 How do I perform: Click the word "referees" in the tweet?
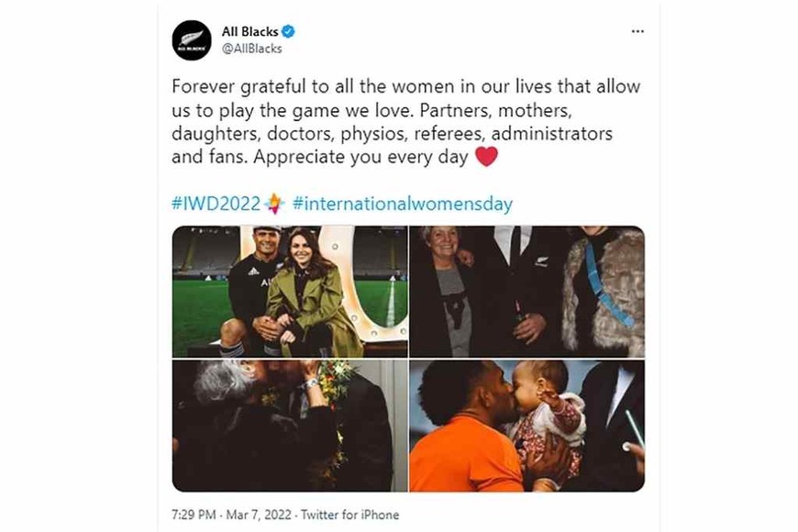449,133
